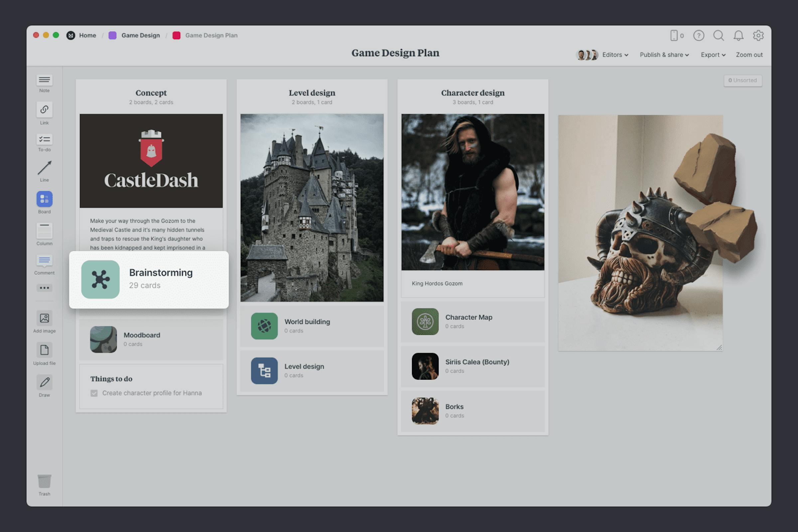
Task: Click the Zoom out button
Action: pyautogui.click(x=749, y=55)
